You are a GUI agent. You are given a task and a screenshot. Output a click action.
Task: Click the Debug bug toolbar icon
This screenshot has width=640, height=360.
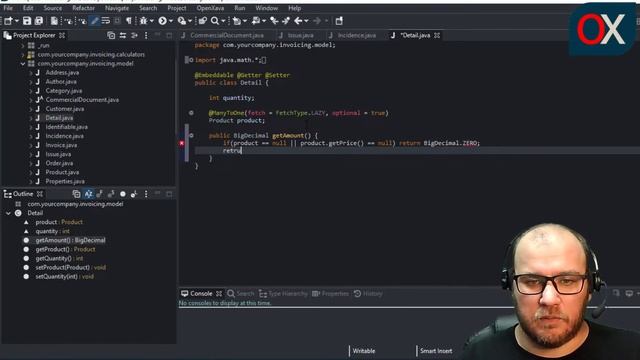143,21
